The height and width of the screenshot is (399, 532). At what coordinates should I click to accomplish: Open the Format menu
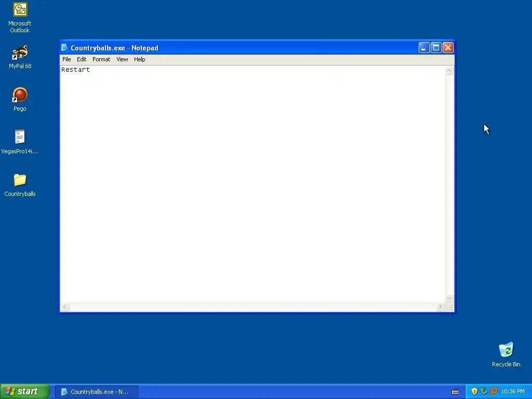tap(101, 59)
